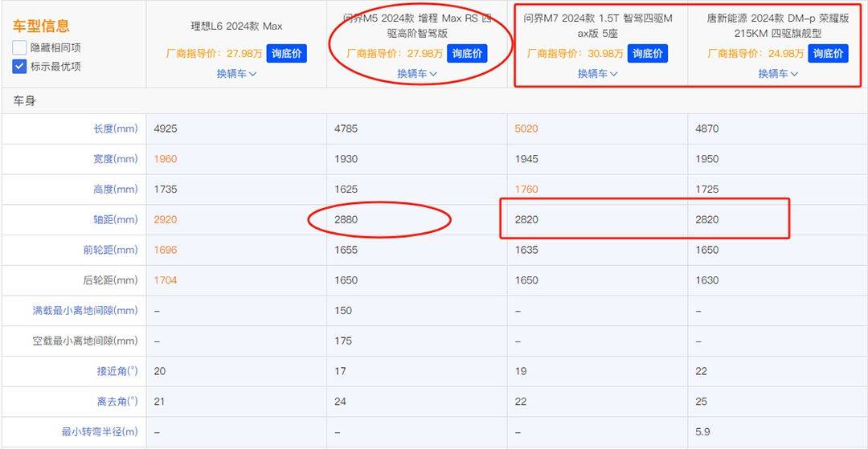Click the 长度(mm) parameter link

pyautogui.click(x=115, y=129)
